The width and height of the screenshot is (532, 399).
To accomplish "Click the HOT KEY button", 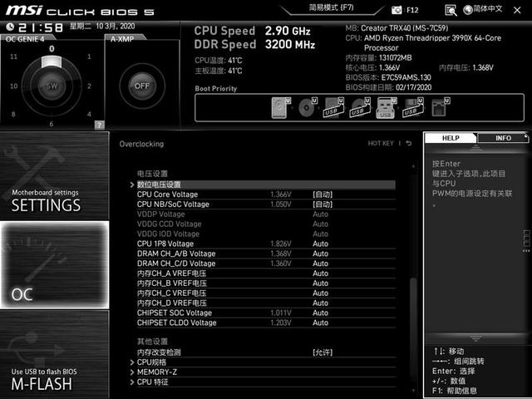I will [x=381, y=144].
